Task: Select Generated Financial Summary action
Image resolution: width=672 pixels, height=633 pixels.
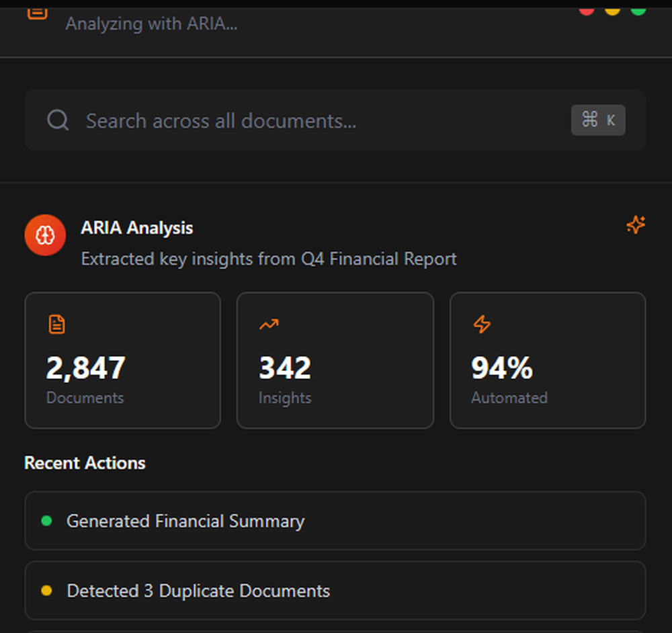Action: (x=335, y=521)
